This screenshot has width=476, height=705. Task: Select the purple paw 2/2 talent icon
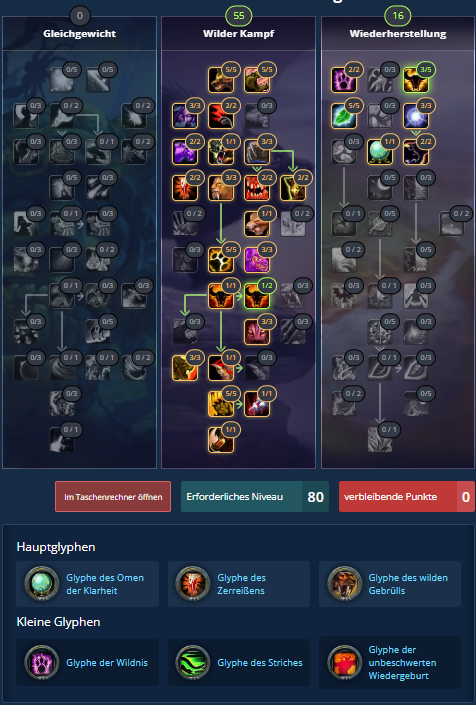(x=343, y=80)
